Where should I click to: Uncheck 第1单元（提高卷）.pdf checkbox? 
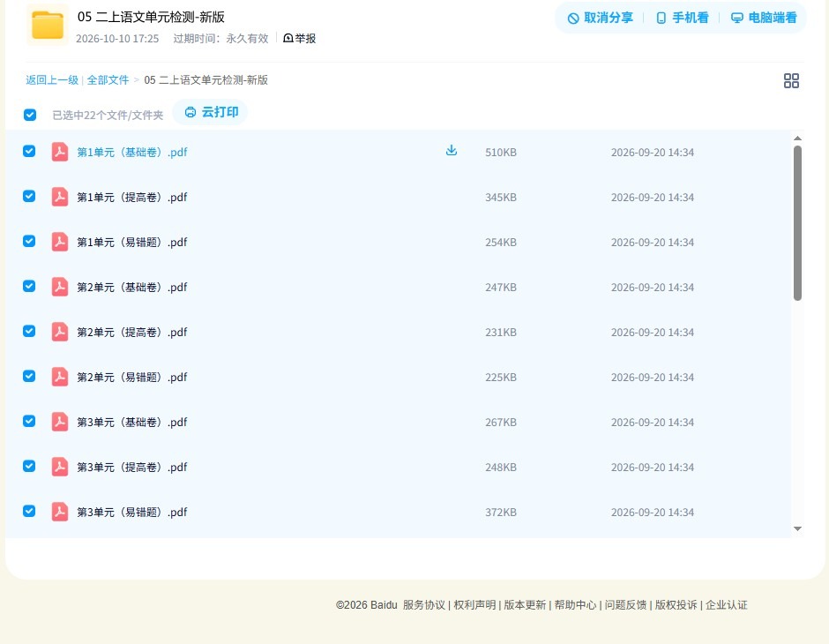coord(29,196)
